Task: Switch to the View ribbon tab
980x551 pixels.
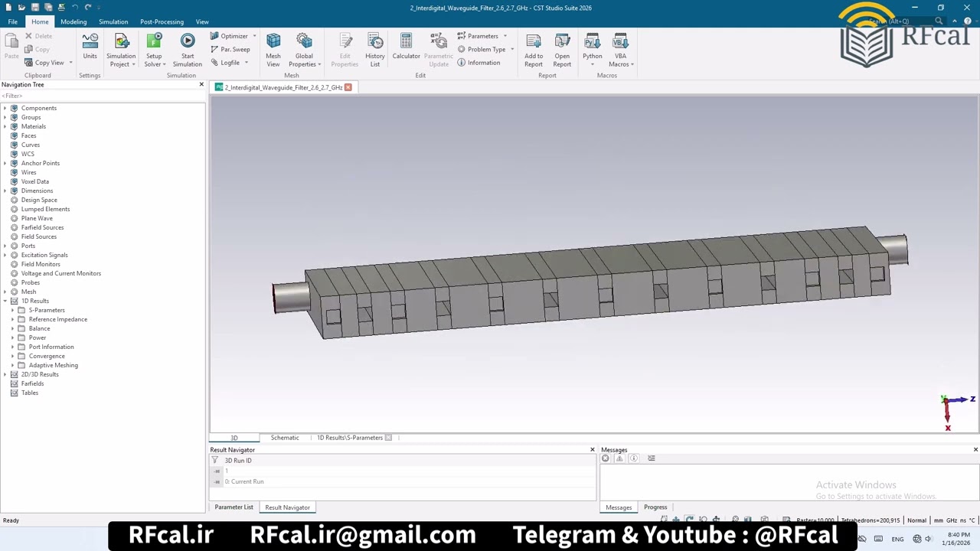Action: coord(202,21)
